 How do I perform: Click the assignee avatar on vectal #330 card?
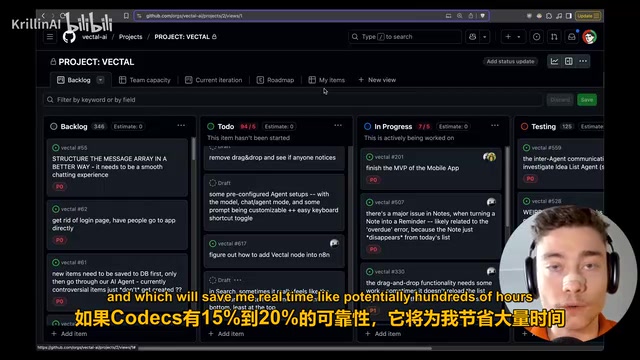(x=491, y=271)
